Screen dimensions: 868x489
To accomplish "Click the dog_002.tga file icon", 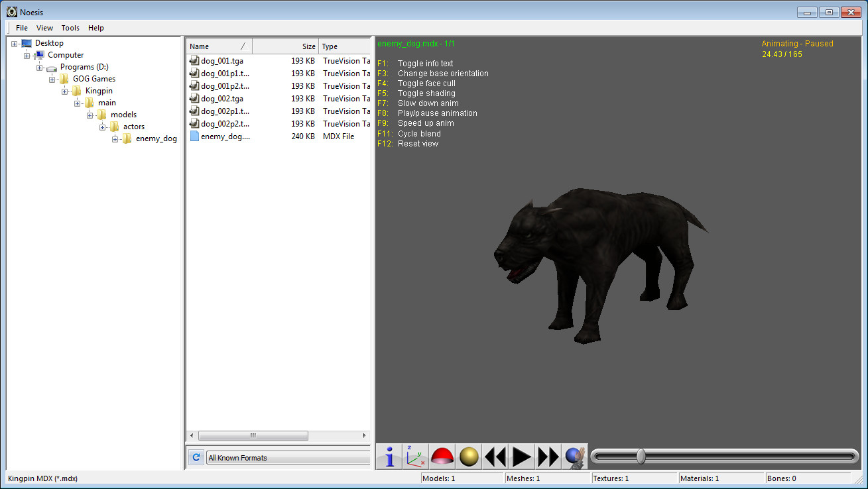I will tap(194, 99).
